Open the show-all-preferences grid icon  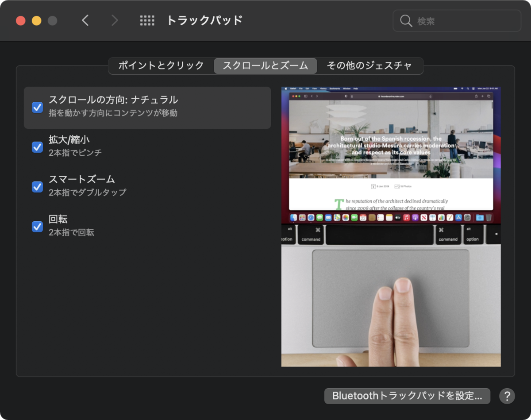pos(147,20)
